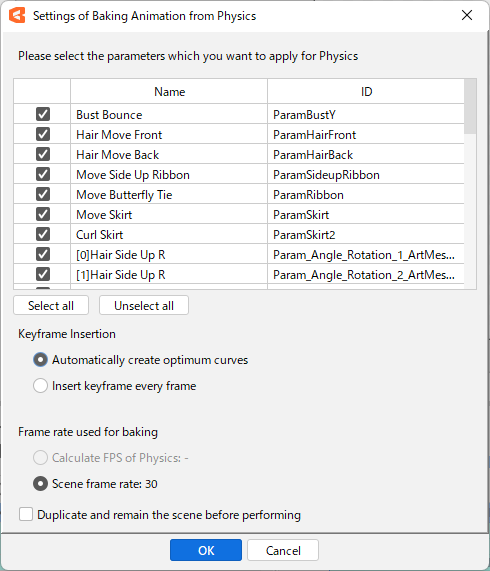Click the parameter list vertical scrollbar
The width and height of the screenshot is (490, 571).
470,184
